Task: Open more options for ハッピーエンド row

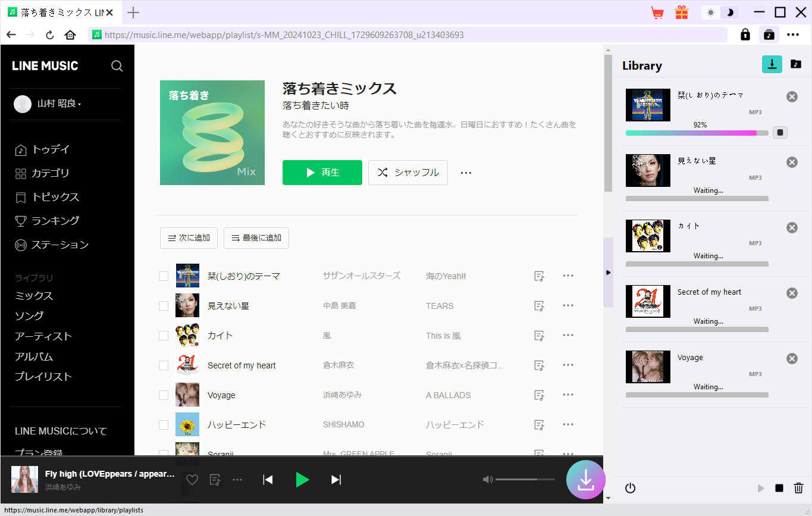Action: pos(568,424)
